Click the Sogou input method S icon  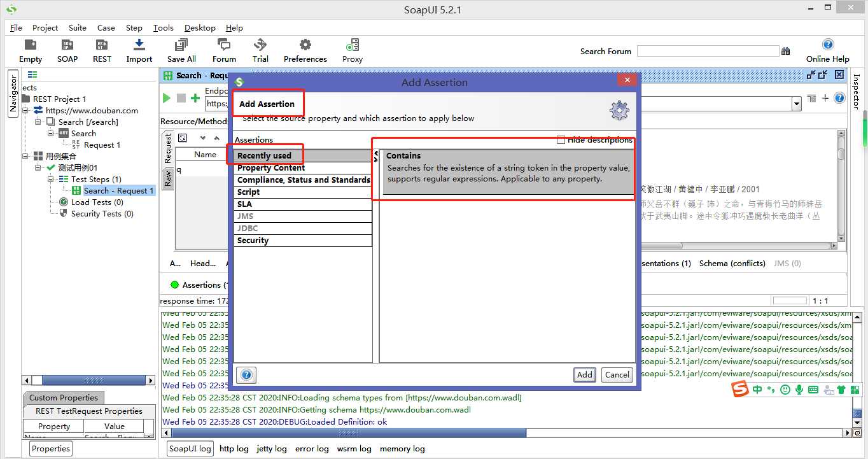[739, 389]
